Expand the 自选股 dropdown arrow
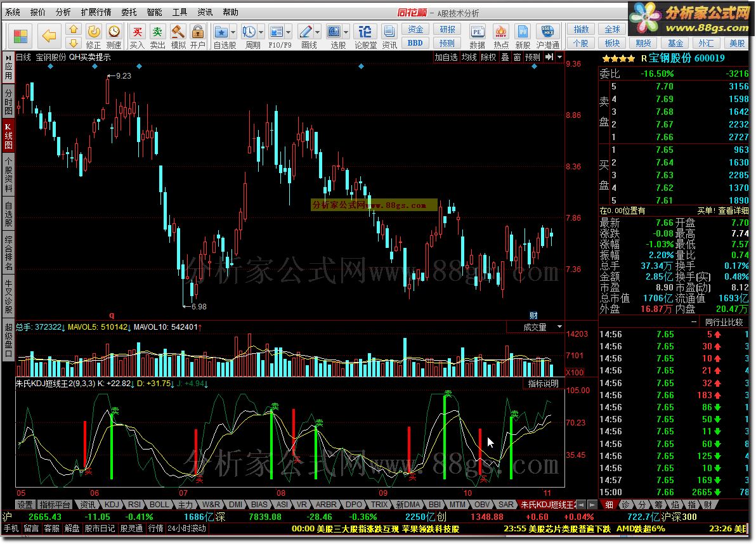The height and width of the screenshot is (544, 756). pyautogui.click(x=233, y=33)
